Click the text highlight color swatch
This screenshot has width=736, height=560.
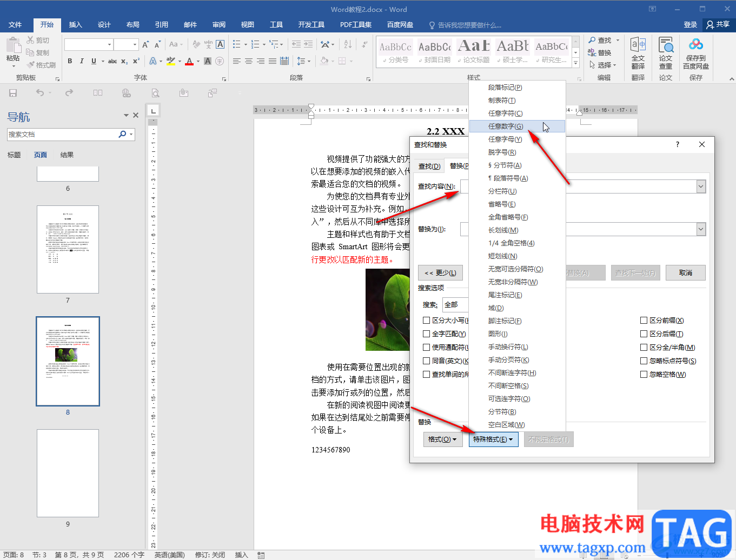171,61
